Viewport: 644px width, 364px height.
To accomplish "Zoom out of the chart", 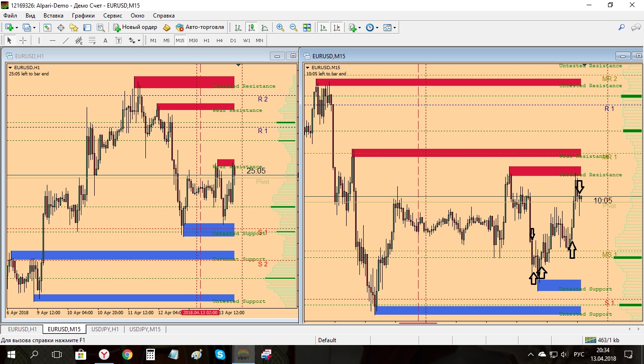I will pyautogui.click(x=294, y=27).
